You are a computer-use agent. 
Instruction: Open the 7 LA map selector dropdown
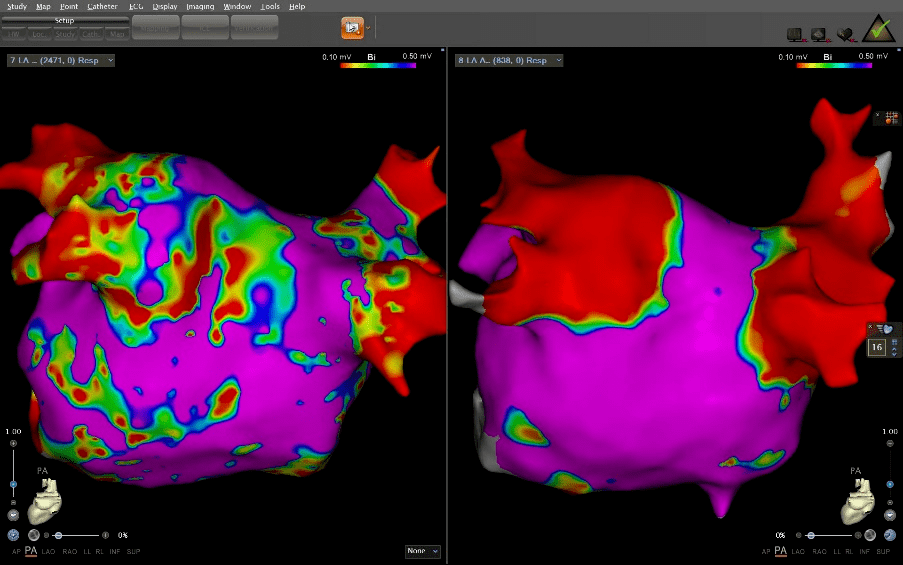pyautogui.click(x=61, y=61)
